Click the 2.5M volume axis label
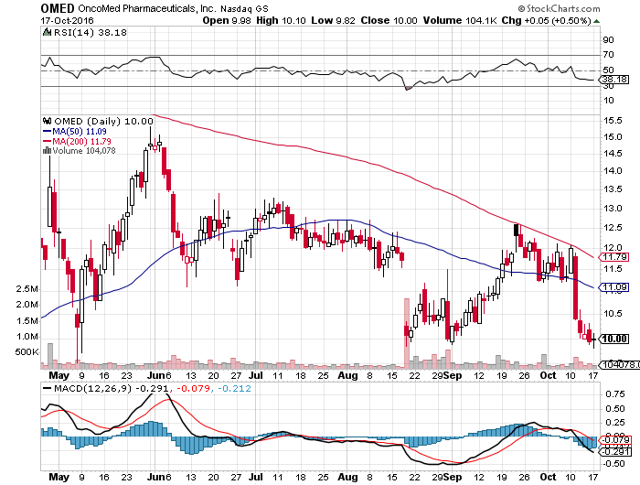Image resolution: width=640 pixels, height=485 pixels. pos(27,289)
